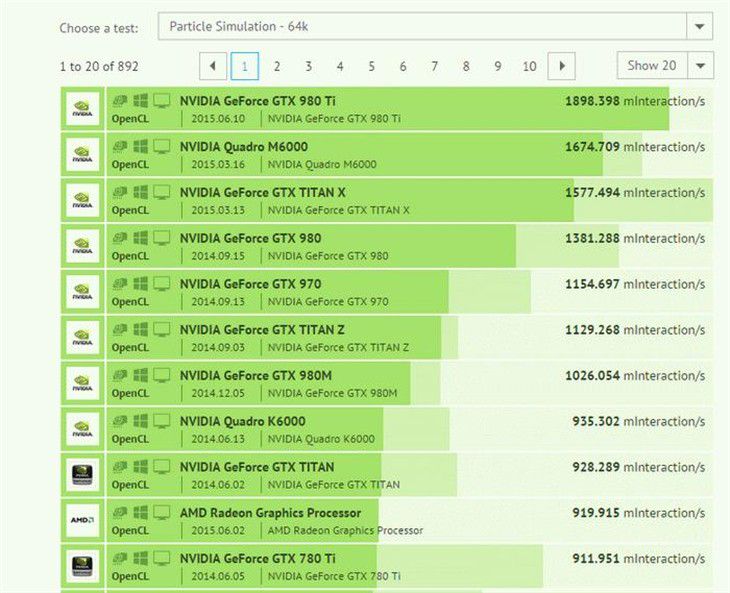Click NVIDIA logo in GTX 980M row
The image size is (730, 593).
click(82, 383)
